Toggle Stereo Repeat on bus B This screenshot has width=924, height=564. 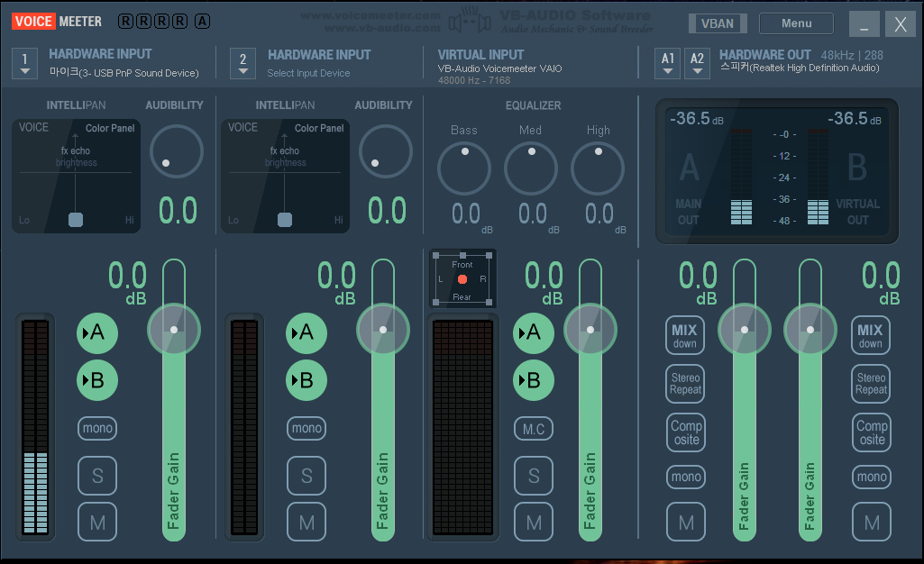point(871,384)
